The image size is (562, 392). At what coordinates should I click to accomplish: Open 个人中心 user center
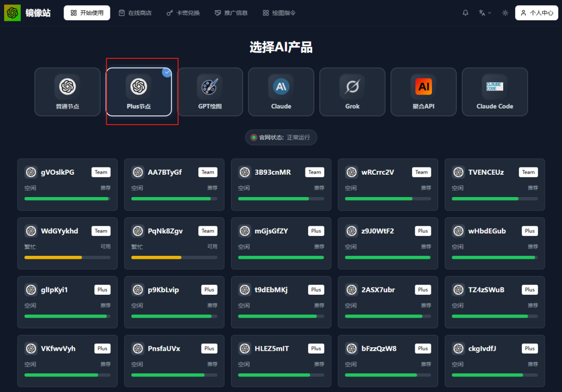[x=537, y=13]
